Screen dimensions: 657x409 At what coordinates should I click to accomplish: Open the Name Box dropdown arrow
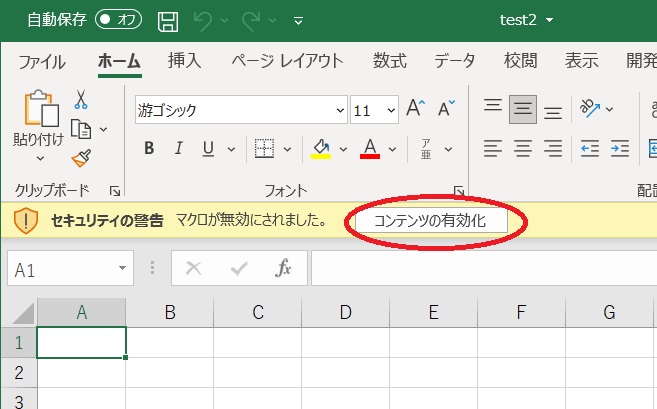(x=123, y=269)
